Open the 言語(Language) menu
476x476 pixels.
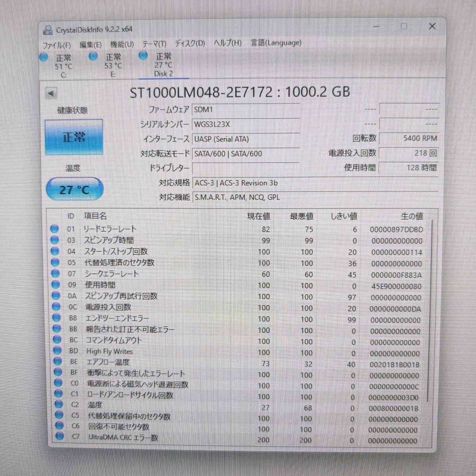(276, 42)
